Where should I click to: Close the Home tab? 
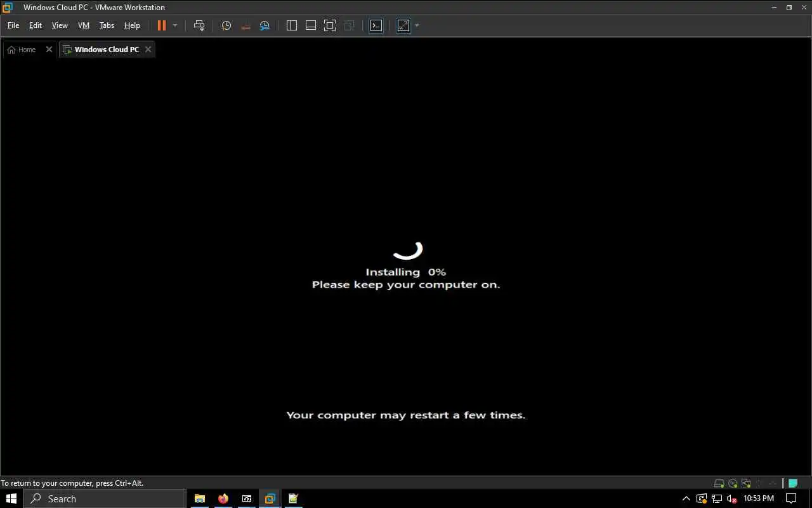(x=49, y=50)
